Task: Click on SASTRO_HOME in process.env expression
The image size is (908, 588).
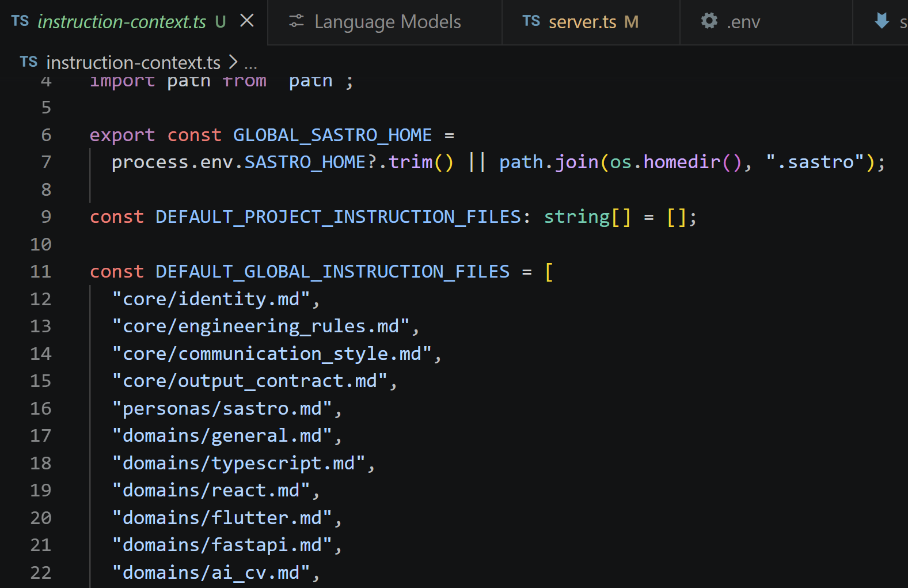Action: (x=305, y=162)
